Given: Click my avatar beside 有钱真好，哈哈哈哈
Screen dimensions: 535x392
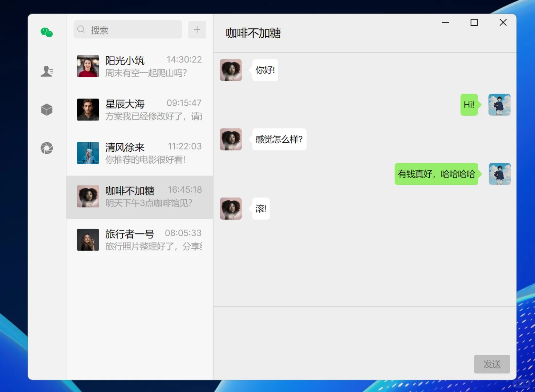Looking at the screenshot, I should click(499, 174).
